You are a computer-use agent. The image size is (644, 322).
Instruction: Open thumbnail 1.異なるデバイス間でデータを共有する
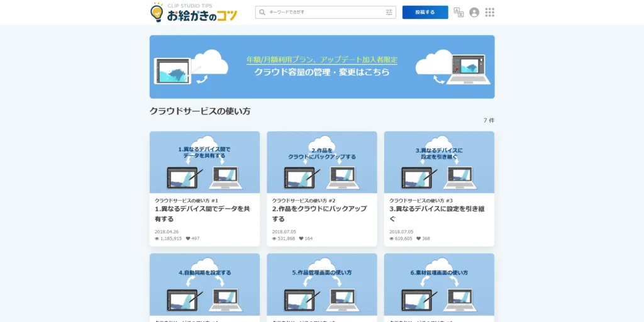pos(204,162)
